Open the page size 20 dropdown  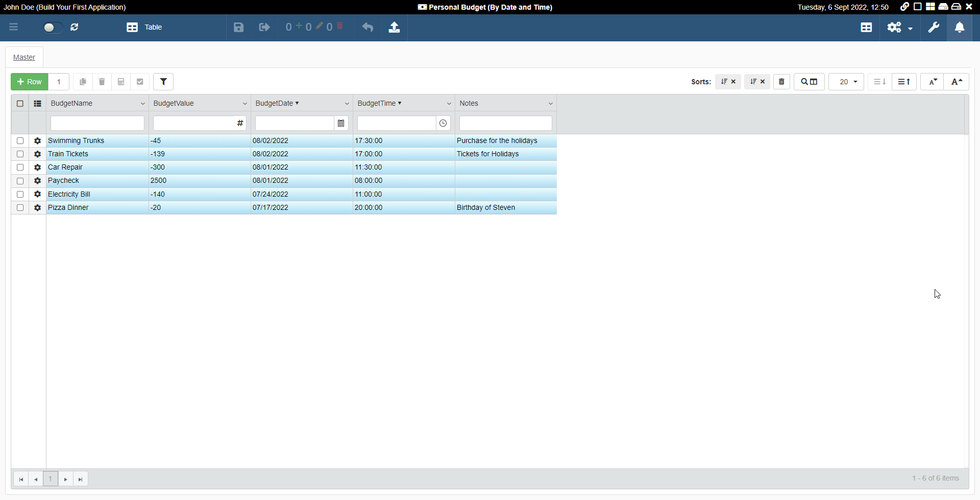point(846,82)
